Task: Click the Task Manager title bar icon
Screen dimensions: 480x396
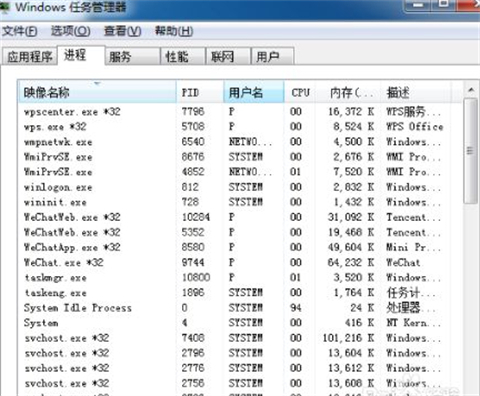Action: (x=4, y=7)
